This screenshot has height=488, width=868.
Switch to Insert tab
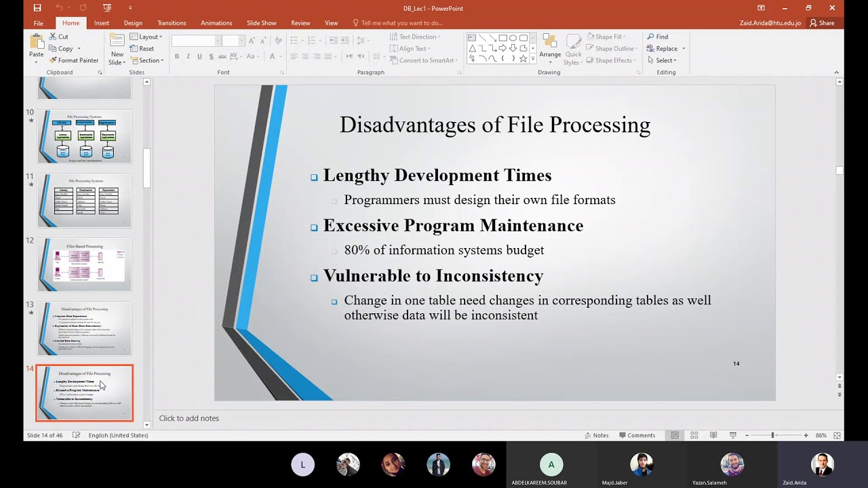click(x=102, y=23)
